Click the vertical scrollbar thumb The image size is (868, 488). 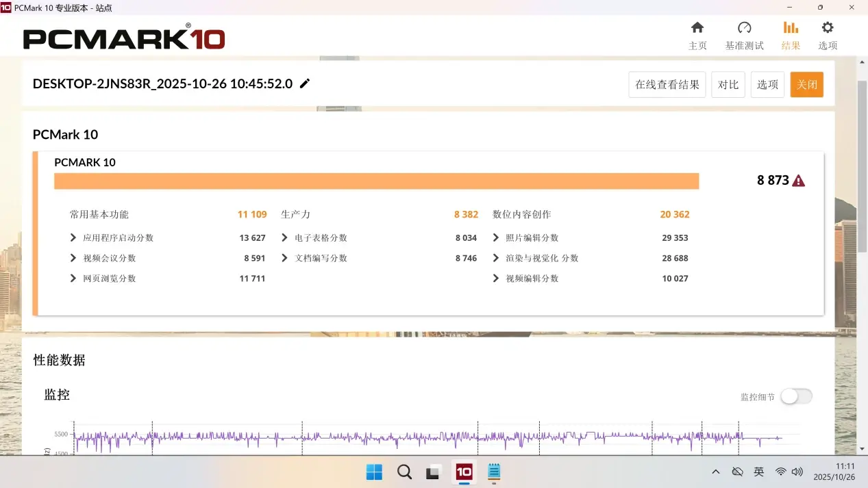[x=863, y=166]
